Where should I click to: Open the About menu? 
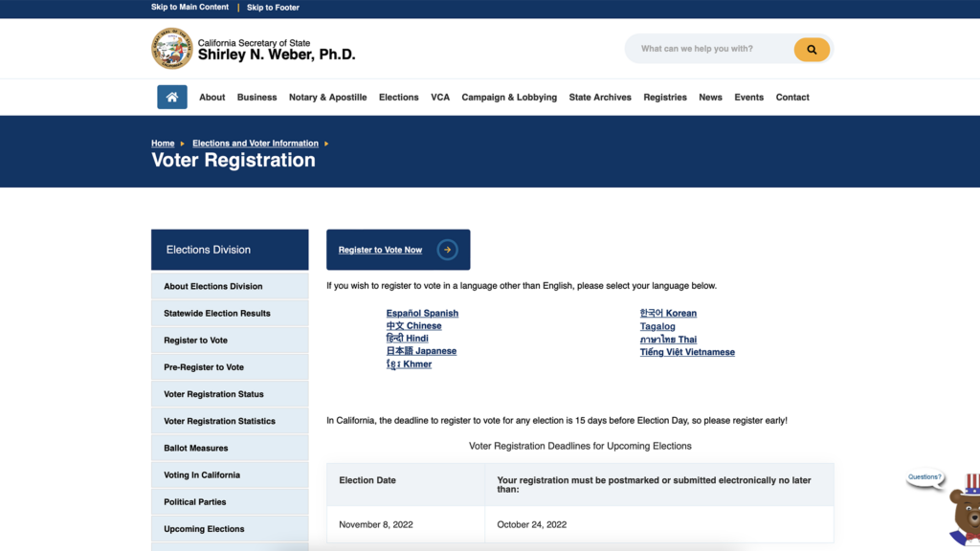212,98
